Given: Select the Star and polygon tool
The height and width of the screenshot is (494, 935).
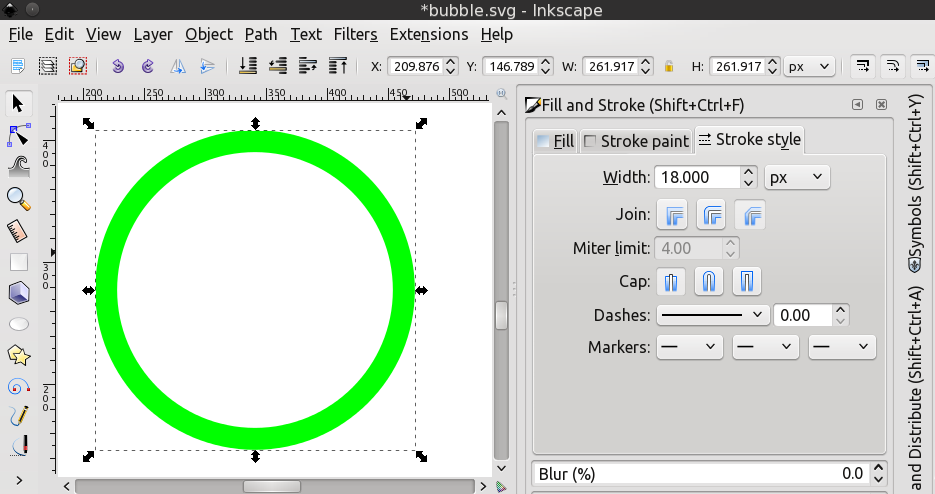Looking at the screenshot, I should [x=18, y=355].
